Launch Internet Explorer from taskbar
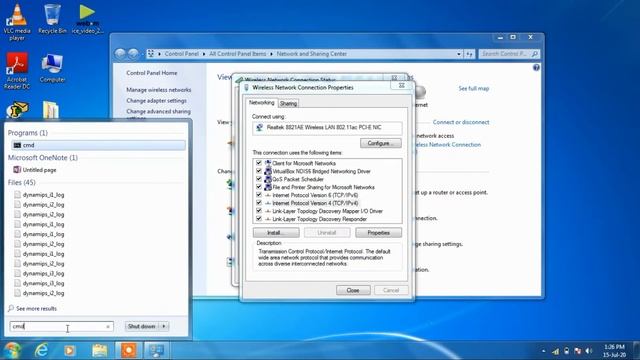Image resolution: width=640 pixels, height=360 pixels. 41,350
